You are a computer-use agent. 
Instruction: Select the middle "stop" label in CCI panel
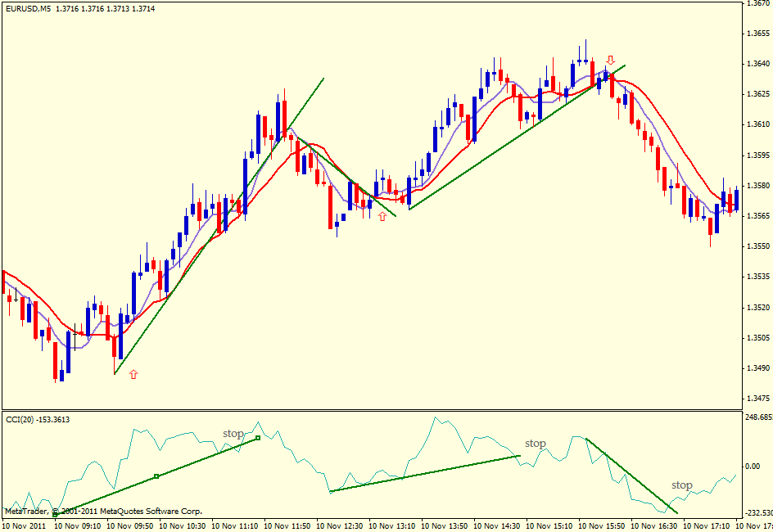535,444
